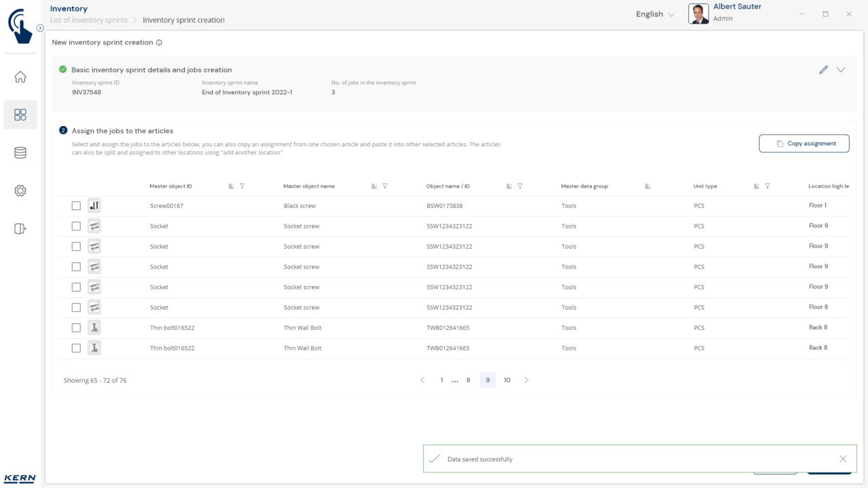Expand the left sidebar with arrow toggle

[x=40, y=28]
